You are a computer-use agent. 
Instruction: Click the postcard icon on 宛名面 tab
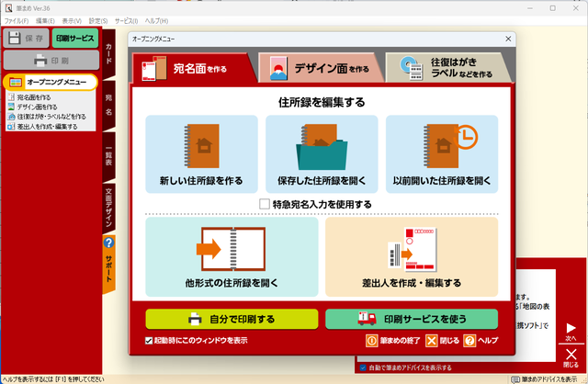(x=153, y=68)
